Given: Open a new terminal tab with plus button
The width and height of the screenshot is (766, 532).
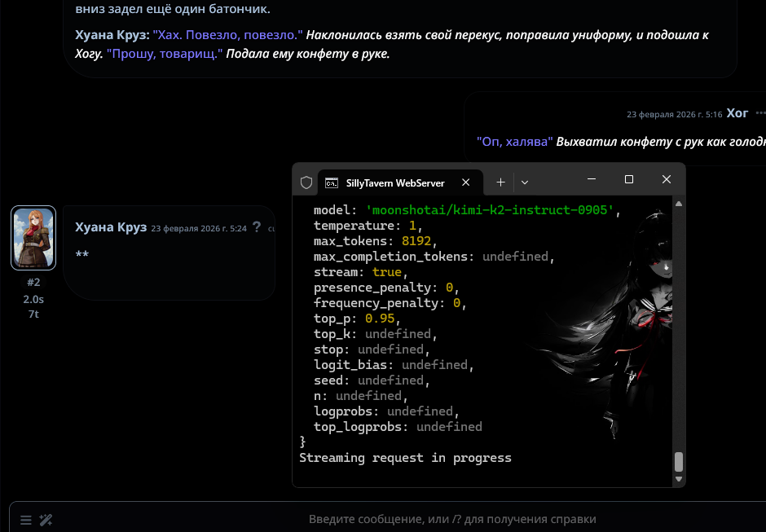Looking at the screenshot, I should pos(501,182).
